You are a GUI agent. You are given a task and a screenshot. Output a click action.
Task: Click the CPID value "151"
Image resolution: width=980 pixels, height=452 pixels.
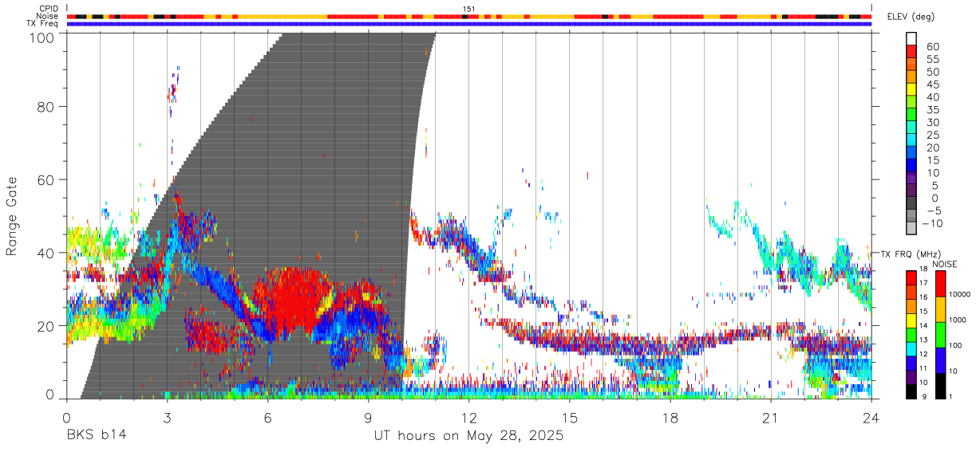tap(469, 9)
